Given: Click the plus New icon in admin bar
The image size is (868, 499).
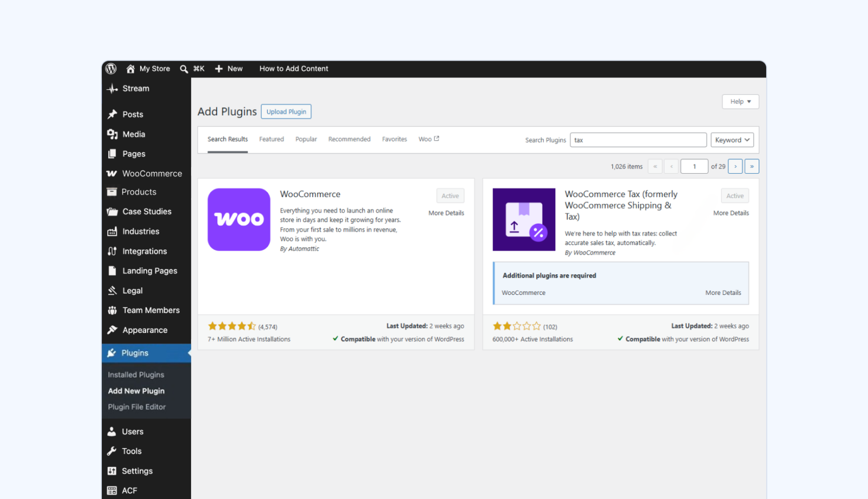Looking at the screenshot, I should 219,69.
